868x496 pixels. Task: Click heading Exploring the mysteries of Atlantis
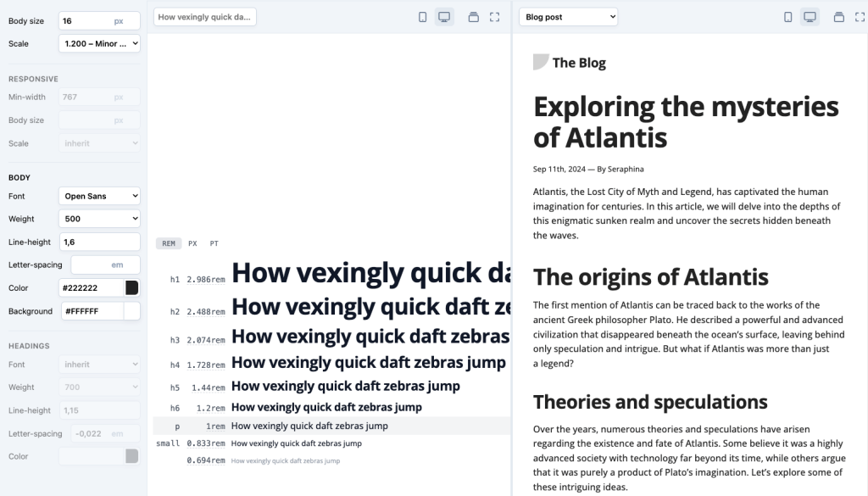tap(686, 122)
